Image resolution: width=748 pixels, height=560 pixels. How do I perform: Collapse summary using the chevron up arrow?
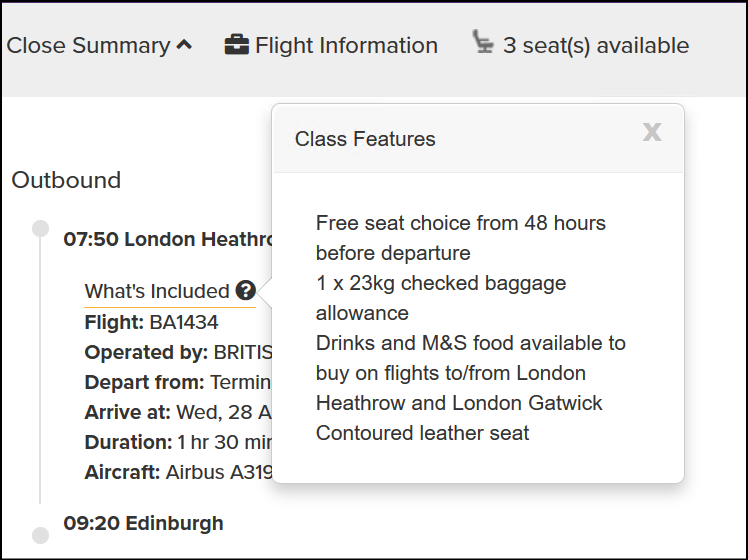(184, 45)
